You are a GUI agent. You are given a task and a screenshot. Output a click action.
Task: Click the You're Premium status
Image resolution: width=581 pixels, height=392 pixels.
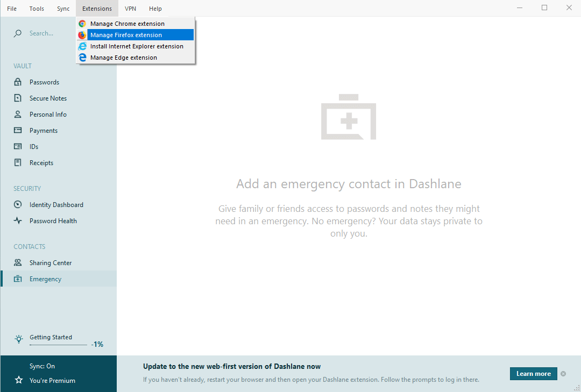tap(52, 381)
